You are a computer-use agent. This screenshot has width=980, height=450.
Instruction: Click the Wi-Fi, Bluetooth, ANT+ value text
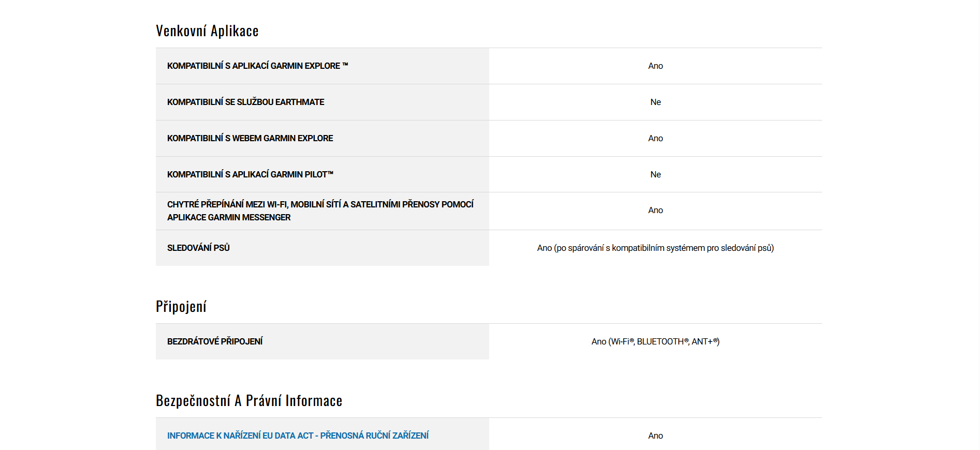click(x=655, y=342)
